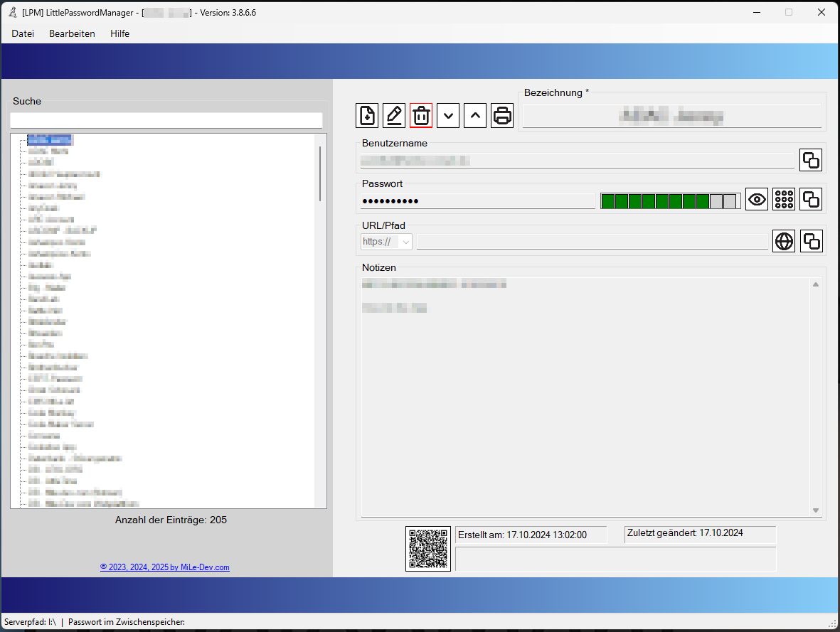Select the Benutzername field
Image resolution: width=840 pixels, height=632 pixels.
[x=578, y=160]
